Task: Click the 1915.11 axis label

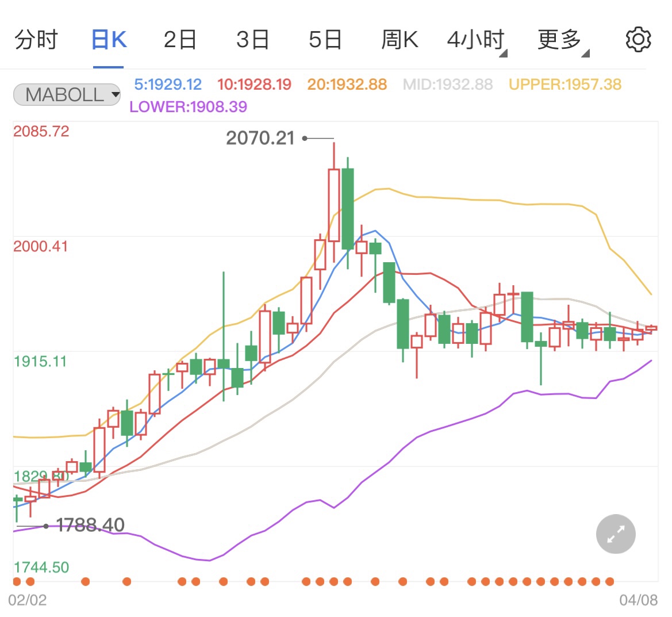Action: pos(40,362)
